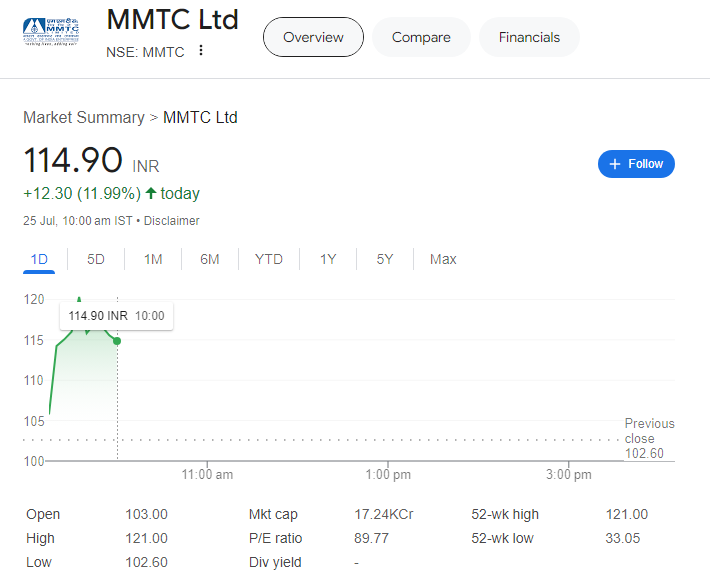This screenshot has height=583, width=710.
Task: Click the 3:00 pm axis label
Action: [569, 475]
